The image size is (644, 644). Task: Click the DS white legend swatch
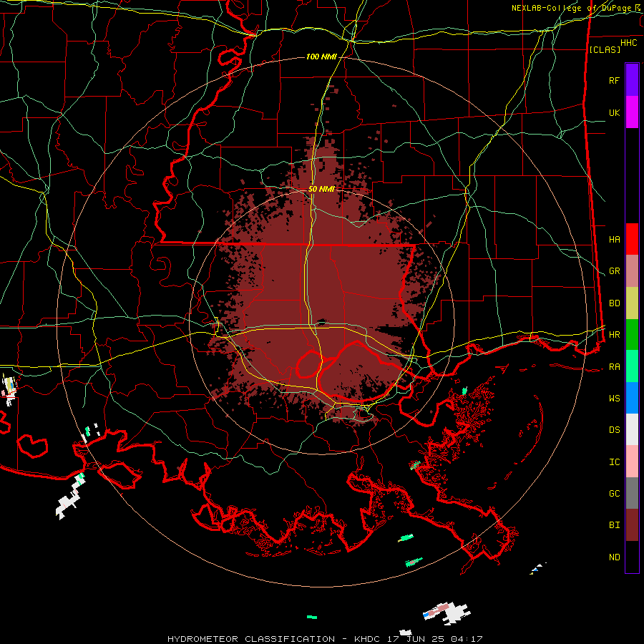click(x=632, y=429)
